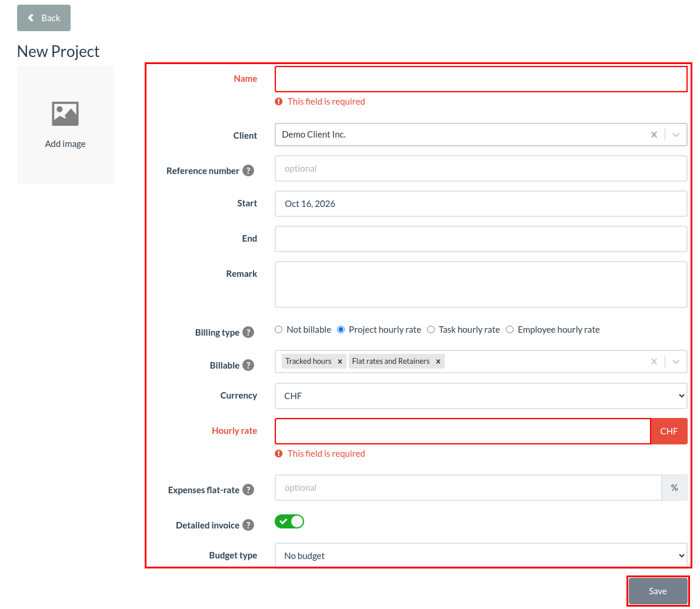
Task: Choose Task hourly rate billing
Action: coord(431,330)
